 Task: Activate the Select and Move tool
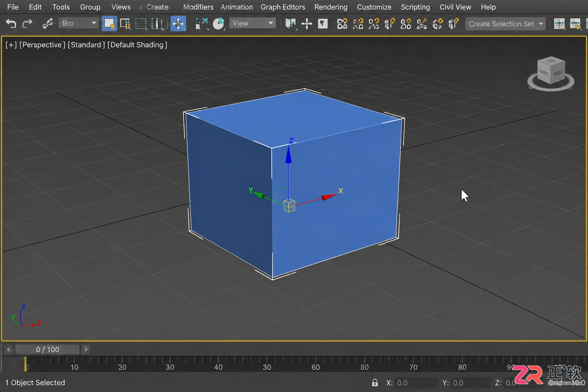point(178,24)
